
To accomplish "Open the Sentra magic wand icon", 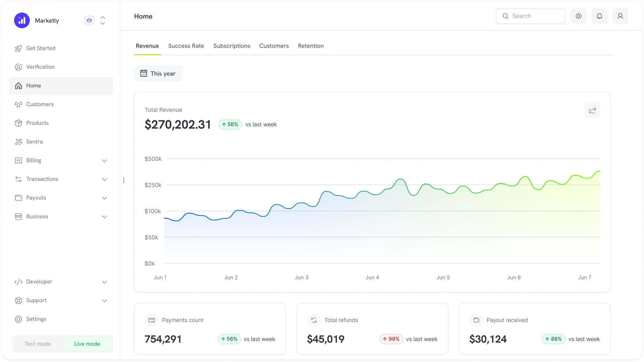I will click(19, 142).
